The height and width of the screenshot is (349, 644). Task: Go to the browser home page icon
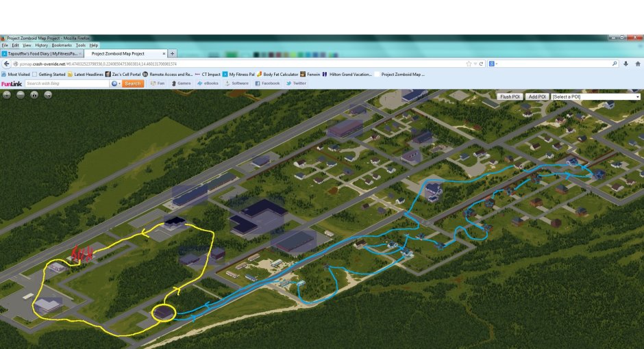click(x=637, y=64)
